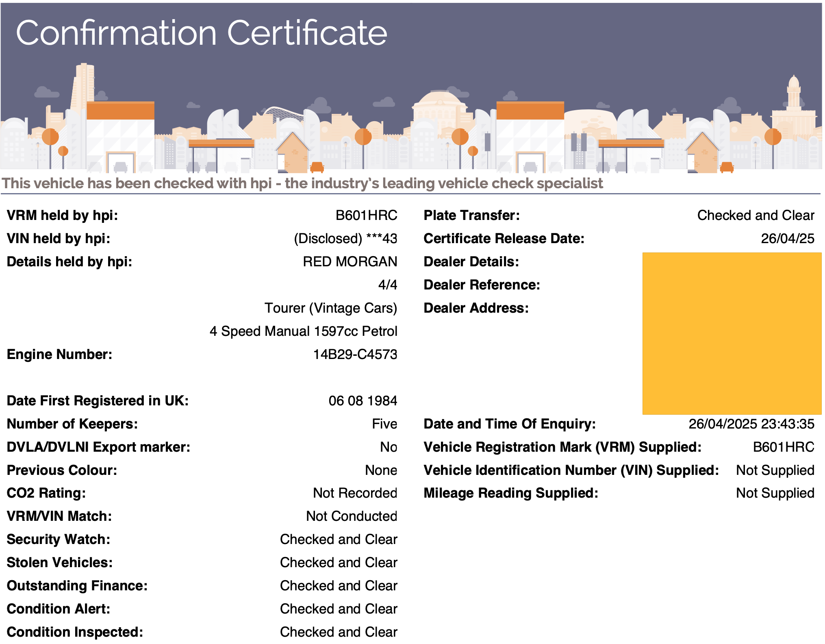This screenshot has height=644, width=825.
Task: Select 'Not Supplied' beside Mileage Reading
Action: coord(775,493)
